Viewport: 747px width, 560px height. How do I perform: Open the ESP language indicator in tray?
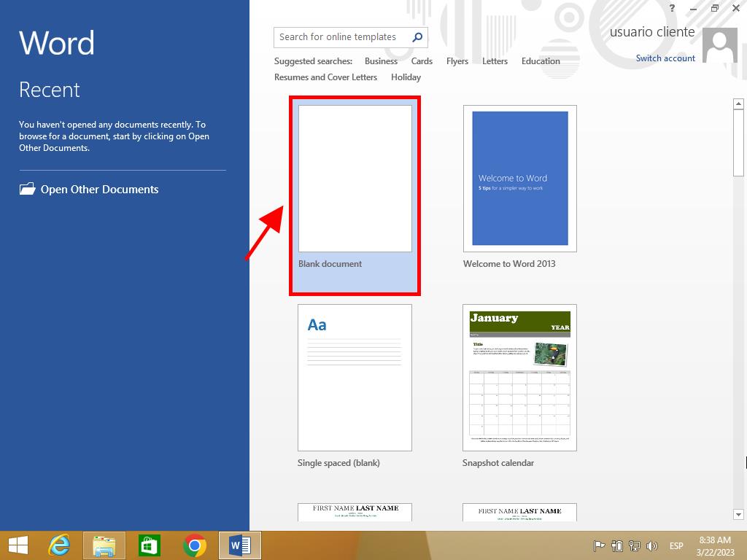pos(676,546)
